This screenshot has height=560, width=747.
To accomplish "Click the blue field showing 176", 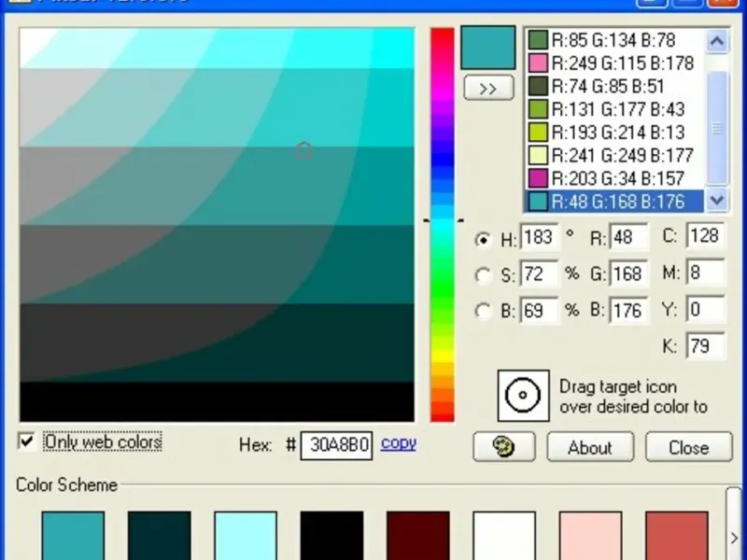I will (628, 311).
